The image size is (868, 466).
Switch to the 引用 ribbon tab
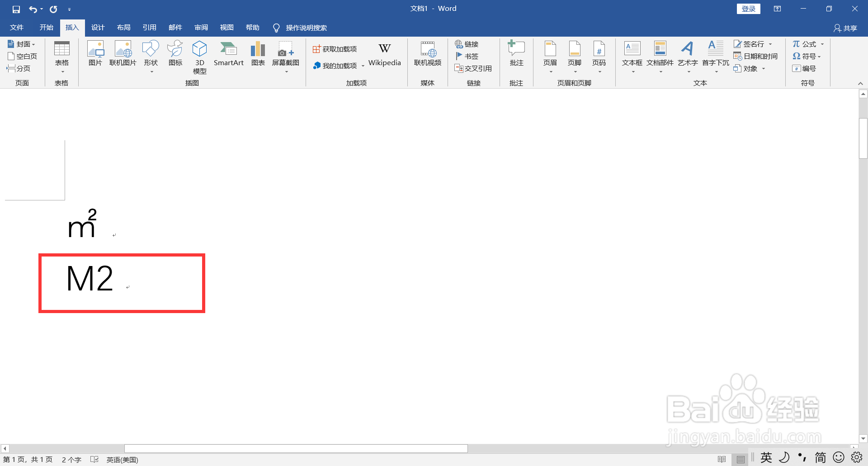[149, 28]
